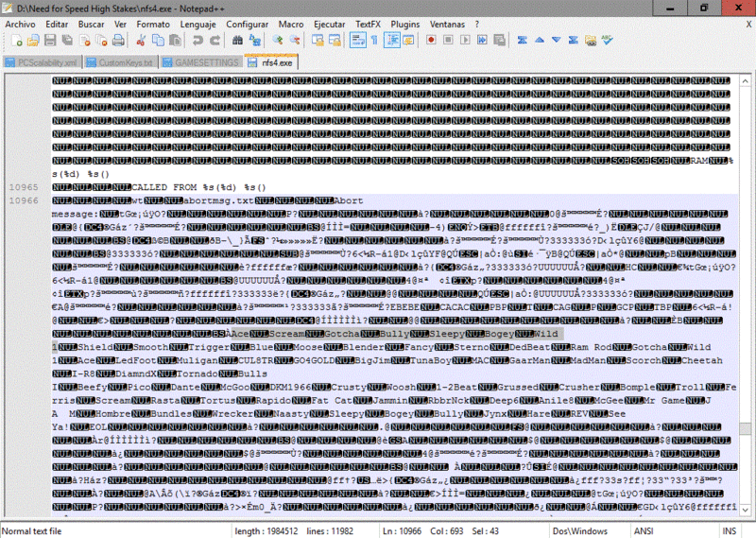756x538 pixels.
Task: Click the ANSI encoding status field
Action: point(644,530)
